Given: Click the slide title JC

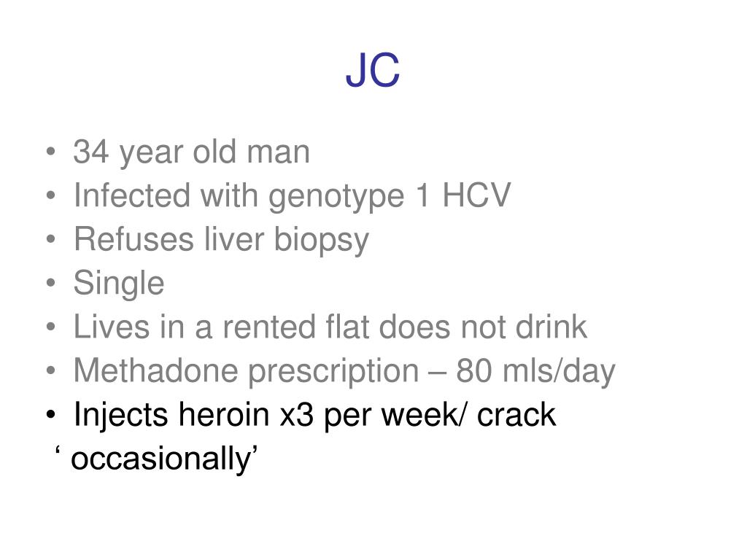Looking at the screenshot, I should [x=373, y=71].
